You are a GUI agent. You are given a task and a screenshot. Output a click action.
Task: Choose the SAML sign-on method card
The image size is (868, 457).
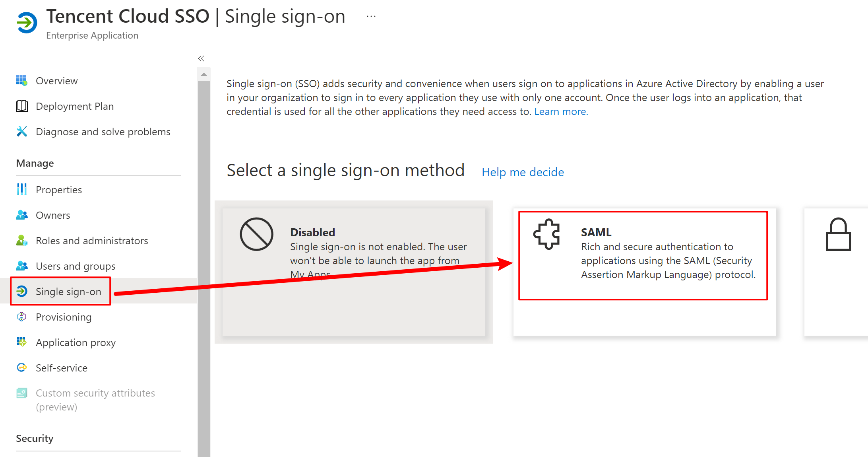click(643, 255)
